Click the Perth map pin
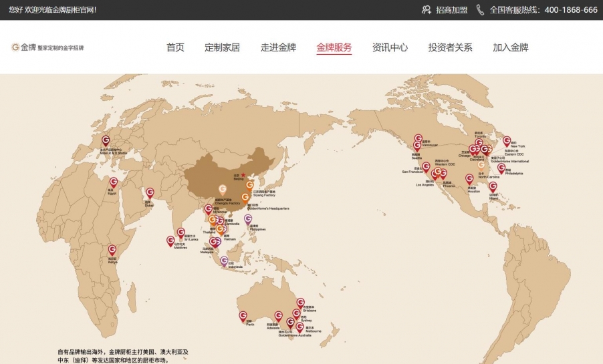The image size is (603, 364). coord(243,317)
